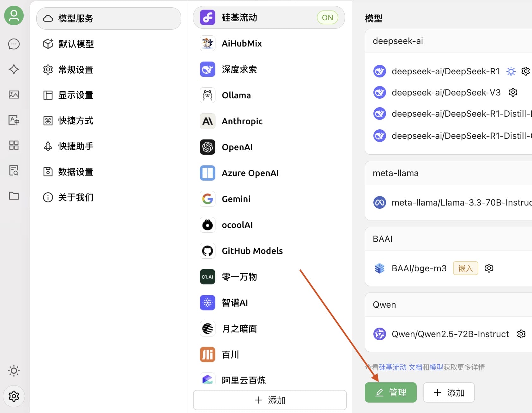The width and height of the screenshot is (532, 413).
Task: Open settings gear for BAAI/bge-m3 model
Action: tap(489, 268)
